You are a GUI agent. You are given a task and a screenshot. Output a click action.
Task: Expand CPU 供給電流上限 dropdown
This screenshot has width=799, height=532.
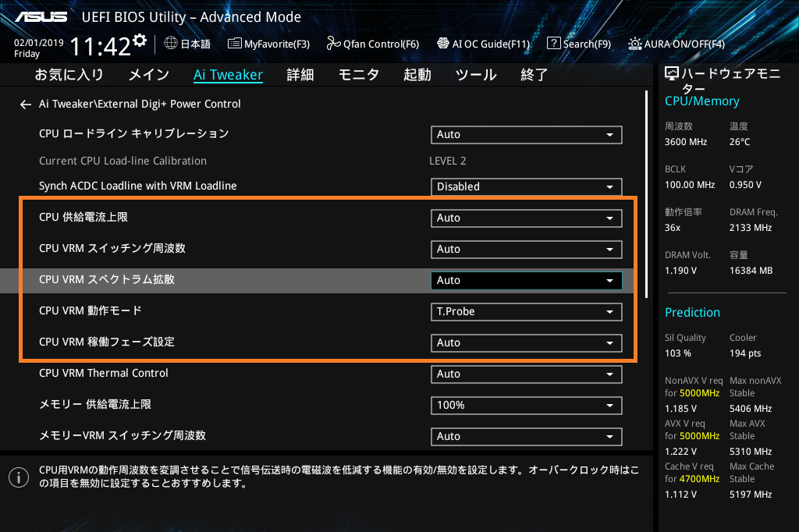tap(527, 218)
